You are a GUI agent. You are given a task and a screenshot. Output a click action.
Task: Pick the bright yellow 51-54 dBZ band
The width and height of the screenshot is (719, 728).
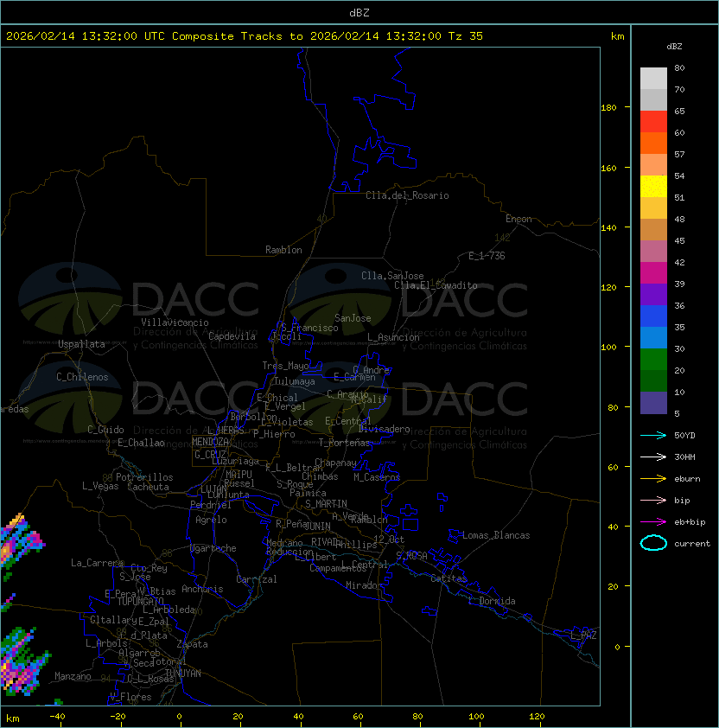point(653,187)
